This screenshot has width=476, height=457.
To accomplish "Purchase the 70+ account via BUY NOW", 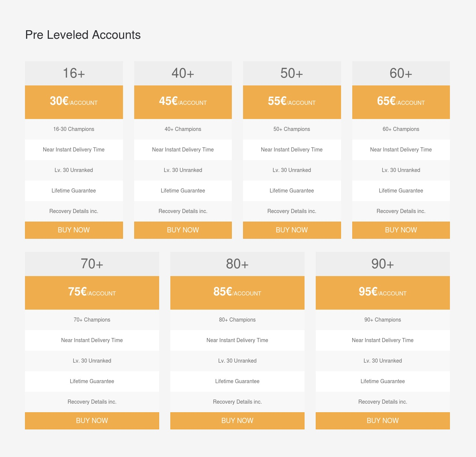I will point(92,421).
